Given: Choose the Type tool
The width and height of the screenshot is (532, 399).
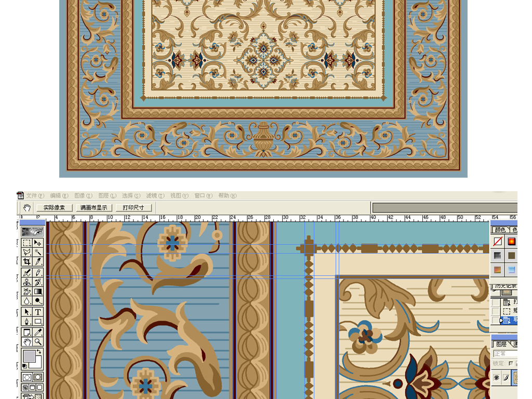Looking at the screenshot, I should (x=38, y=312).
